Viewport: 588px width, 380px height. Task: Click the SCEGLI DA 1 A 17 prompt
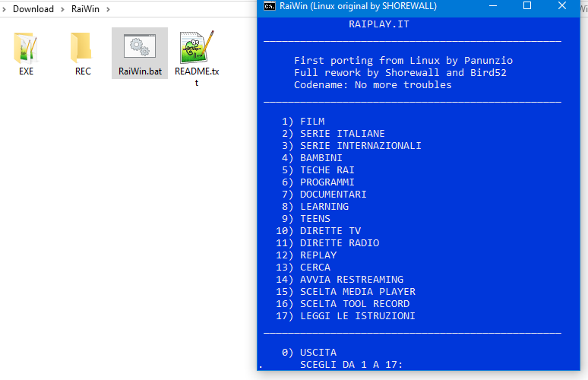point(351,365)
